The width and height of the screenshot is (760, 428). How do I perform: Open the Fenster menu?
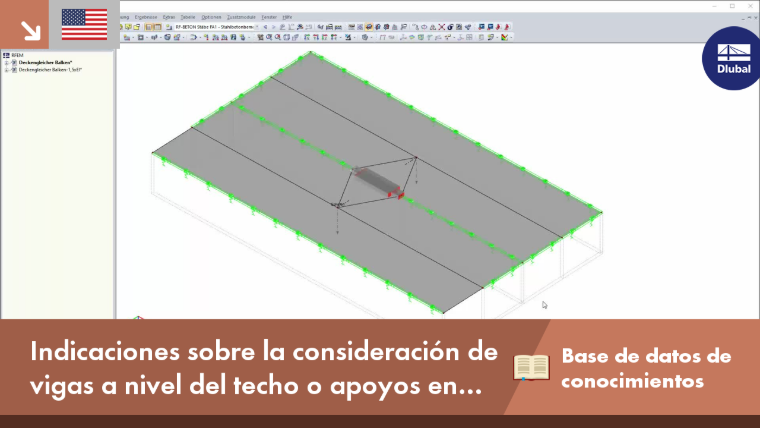269,17
